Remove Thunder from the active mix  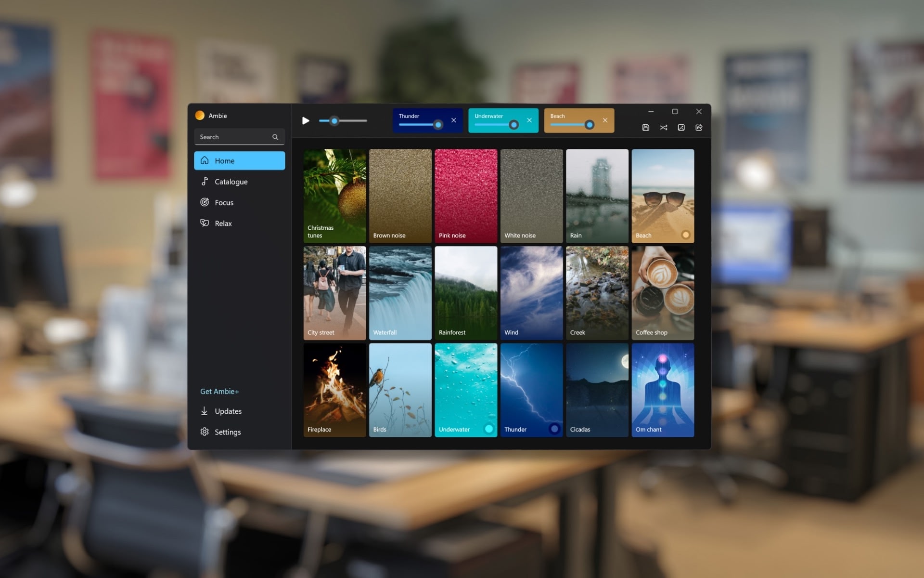click(x=453, y=120)
